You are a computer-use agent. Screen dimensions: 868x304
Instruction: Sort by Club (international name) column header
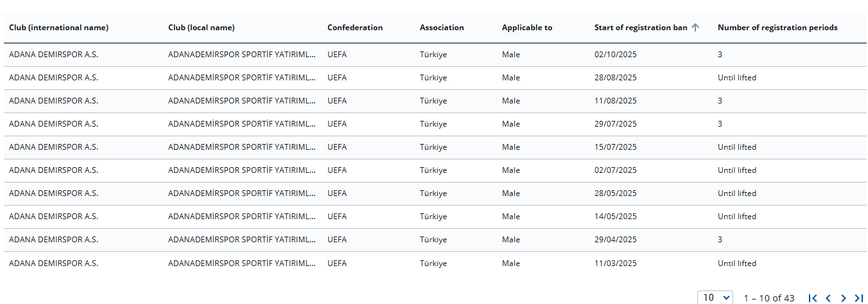coord(58,28)
